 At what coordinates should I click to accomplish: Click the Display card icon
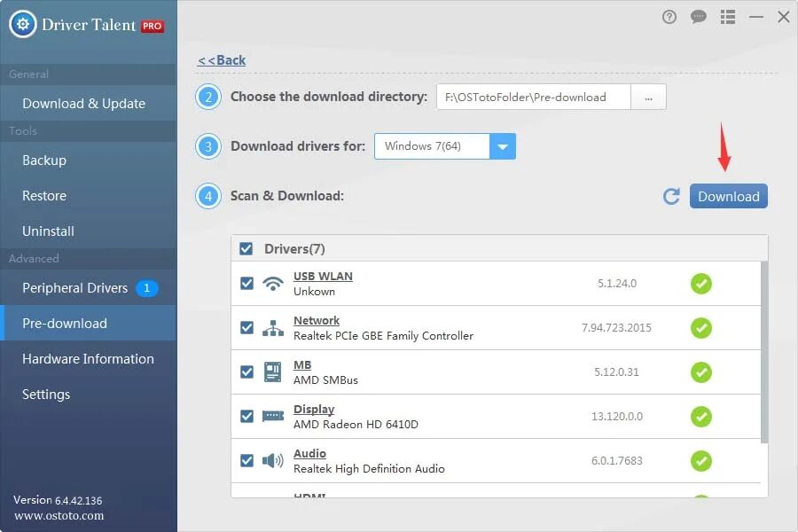(273, 417)
